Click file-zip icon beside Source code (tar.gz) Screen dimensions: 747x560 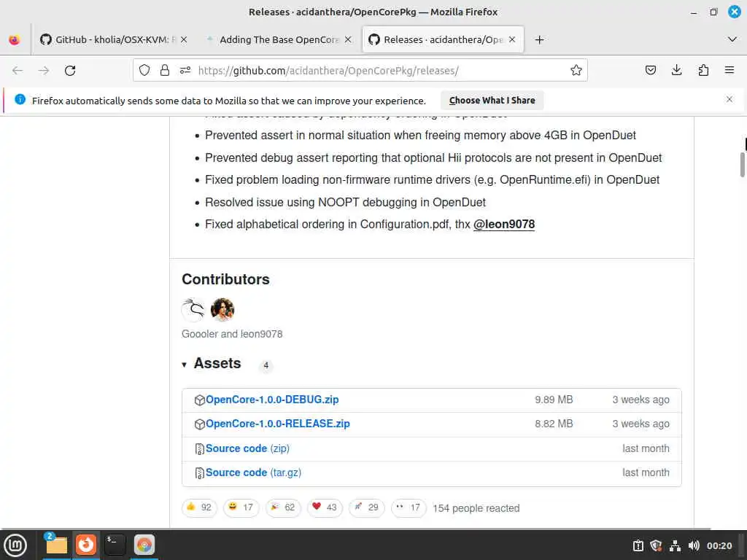pos(200,473)
